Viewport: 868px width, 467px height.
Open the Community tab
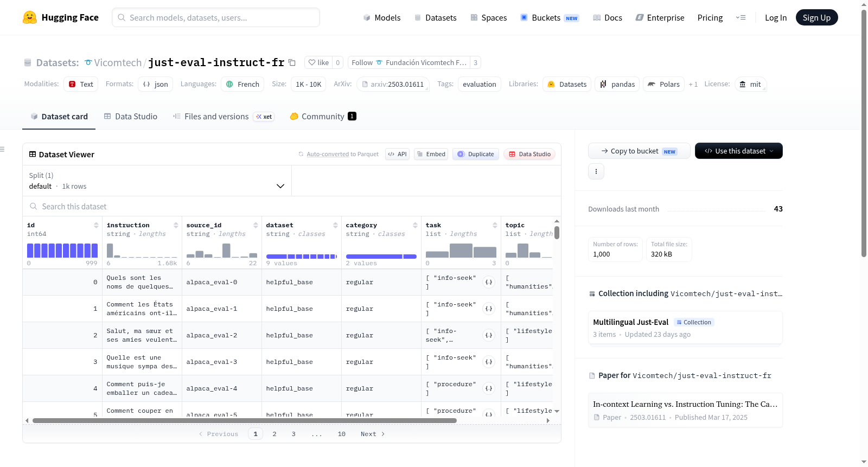pos(323,117)
